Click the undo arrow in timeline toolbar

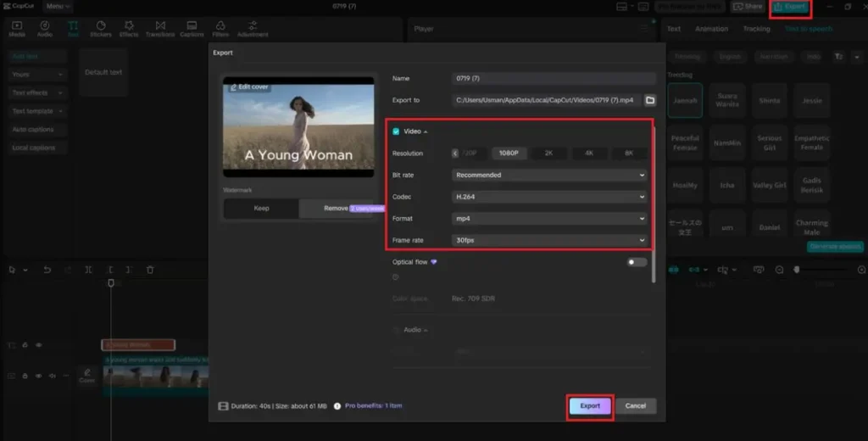pos(47,270)
